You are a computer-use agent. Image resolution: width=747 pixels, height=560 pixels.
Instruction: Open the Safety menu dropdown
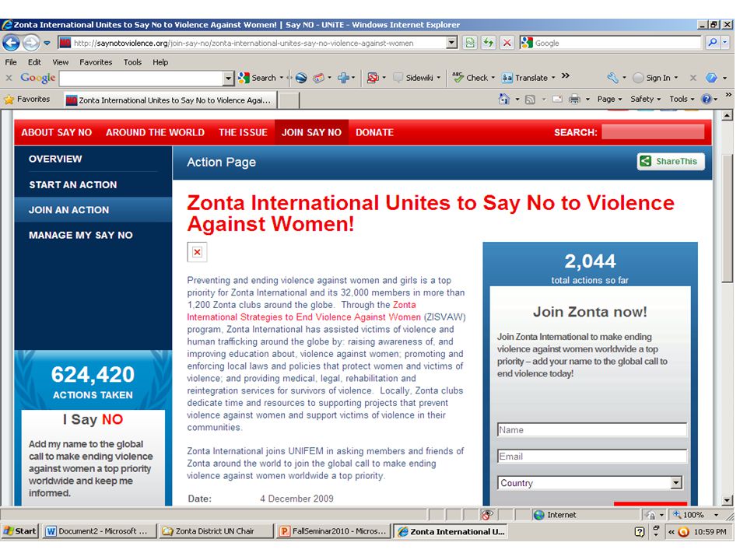click(646, 99)
